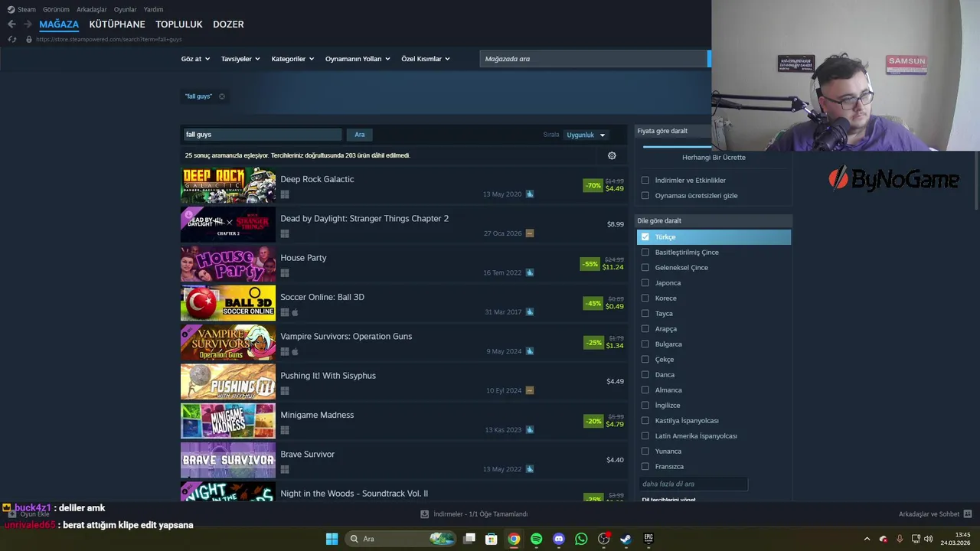Open Friends and Chat icon
The height and width of the screenshot is (551, 980).
point(967,514)
